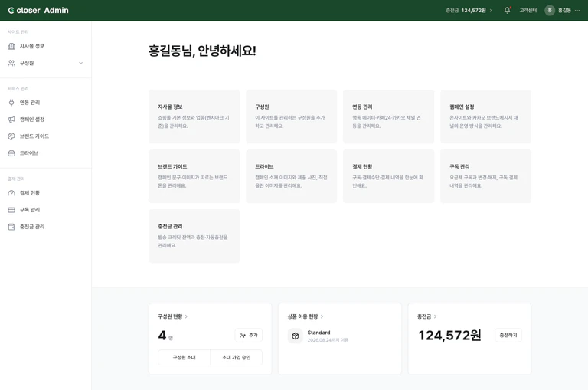The height and width of the screenshot is (390, 588).
Task: Click the 초대 가입 승인 button
Action: (x=237, y=357)
